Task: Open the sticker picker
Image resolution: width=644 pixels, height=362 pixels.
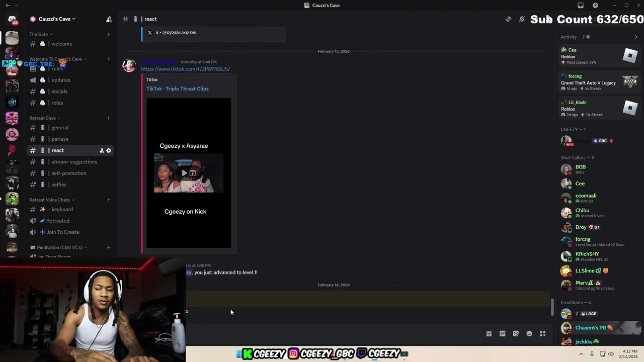Action: [x=516, y=333]
